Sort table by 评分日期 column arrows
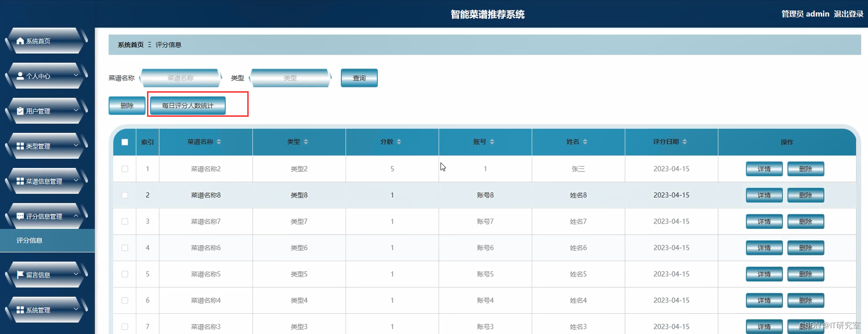868x334 pixels. [685, 142]
